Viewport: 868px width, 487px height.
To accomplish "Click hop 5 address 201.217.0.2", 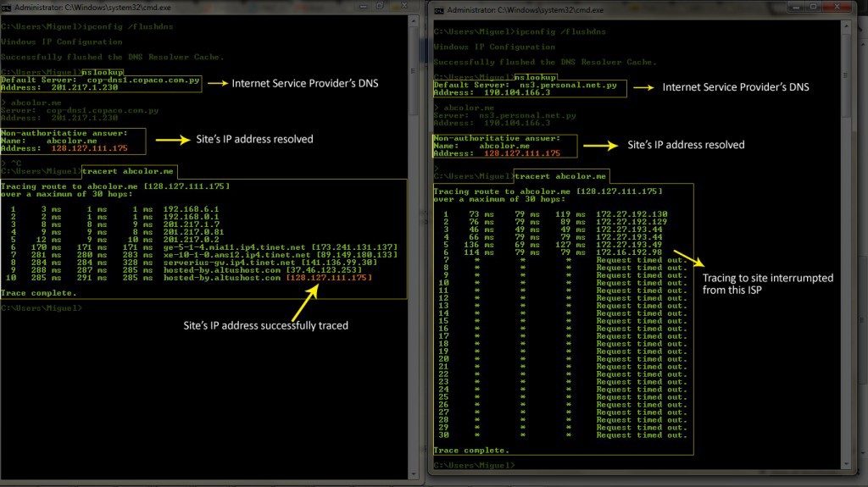I will pos(191,240).
